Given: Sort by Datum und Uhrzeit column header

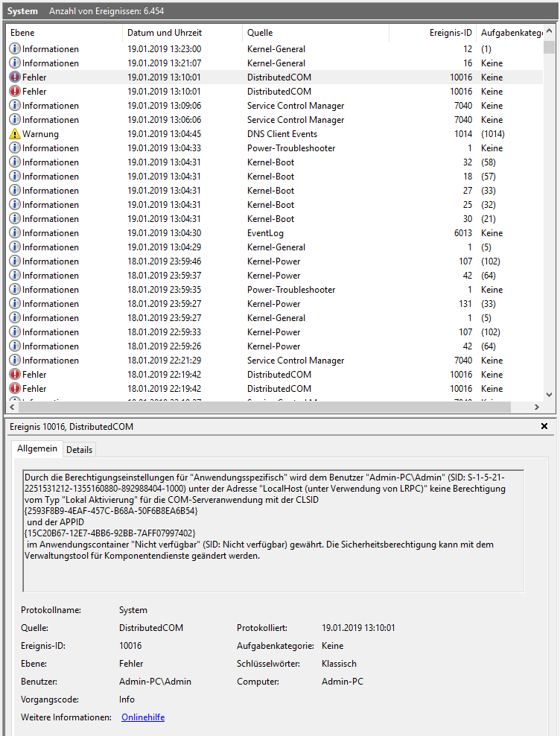Looking at the screenshot, I should point(182,32).
